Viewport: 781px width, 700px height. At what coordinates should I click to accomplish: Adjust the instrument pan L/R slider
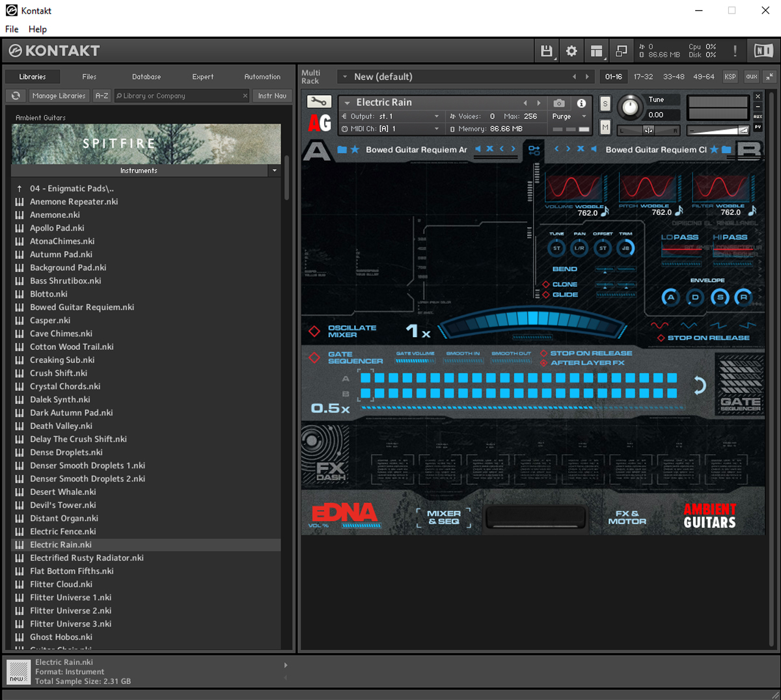(x=648, y=131)
